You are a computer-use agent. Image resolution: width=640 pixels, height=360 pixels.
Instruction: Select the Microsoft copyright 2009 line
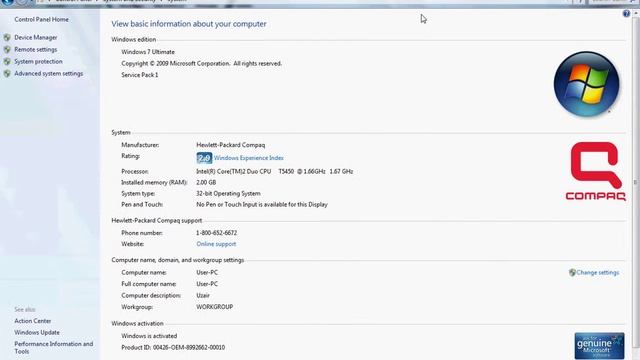201,64
